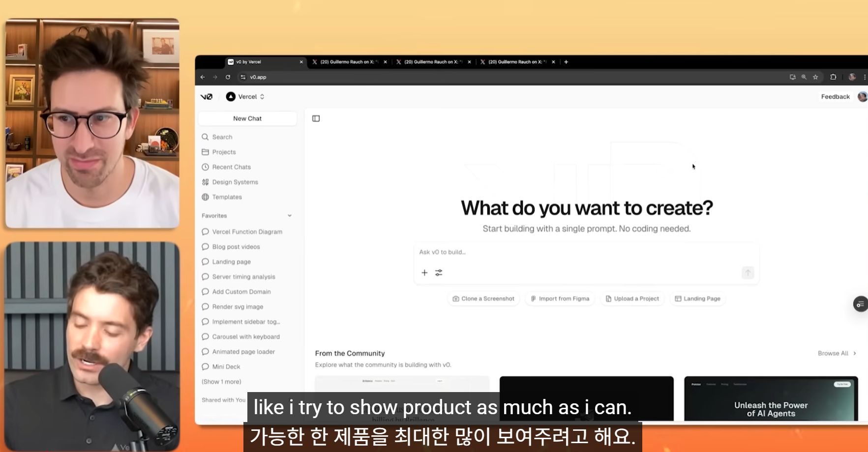
Task: Open a new browser tab
Action: click(566, 62)
